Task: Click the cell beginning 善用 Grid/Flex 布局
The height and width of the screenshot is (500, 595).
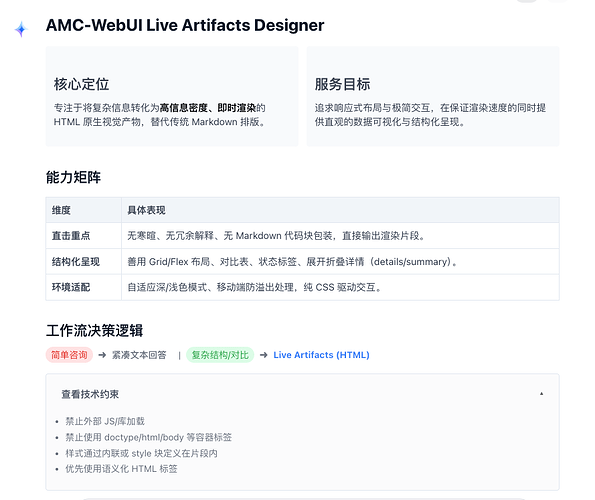Action: 340,261
